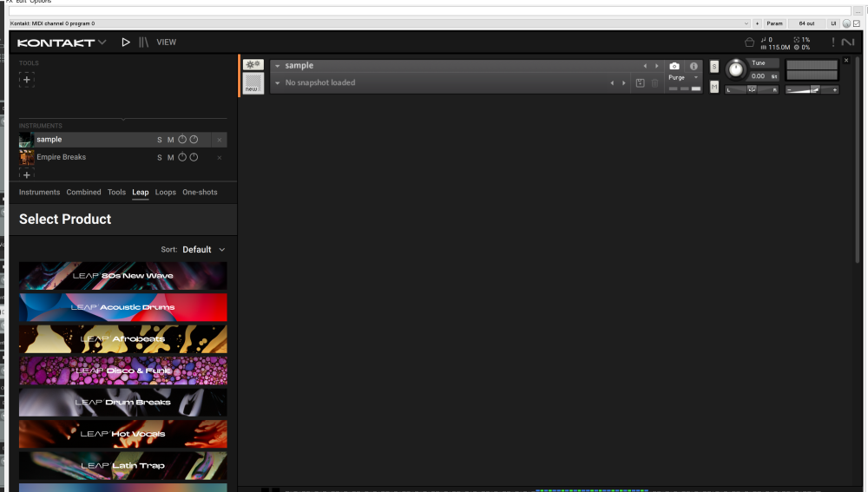The width and height of the screenshot is (868, 492).
Task: Switch to the Combined tab
Action: [83, 192]
